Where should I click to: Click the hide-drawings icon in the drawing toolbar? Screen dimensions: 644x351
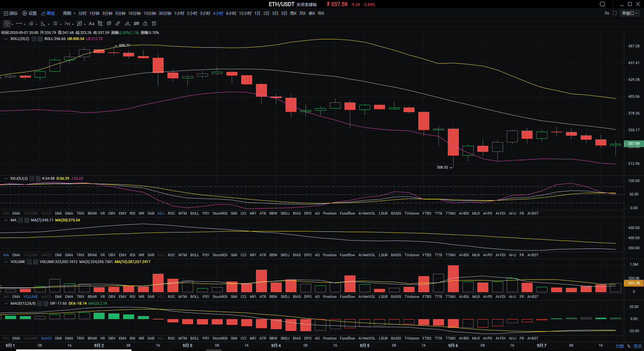coord(109,24)
